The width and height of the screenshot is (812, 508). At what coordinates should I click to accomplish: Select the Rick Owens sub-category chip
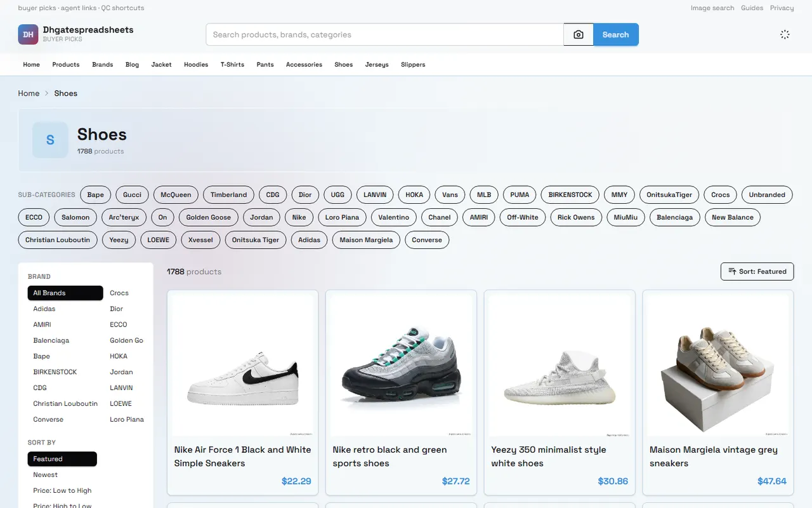pos(576,217)
